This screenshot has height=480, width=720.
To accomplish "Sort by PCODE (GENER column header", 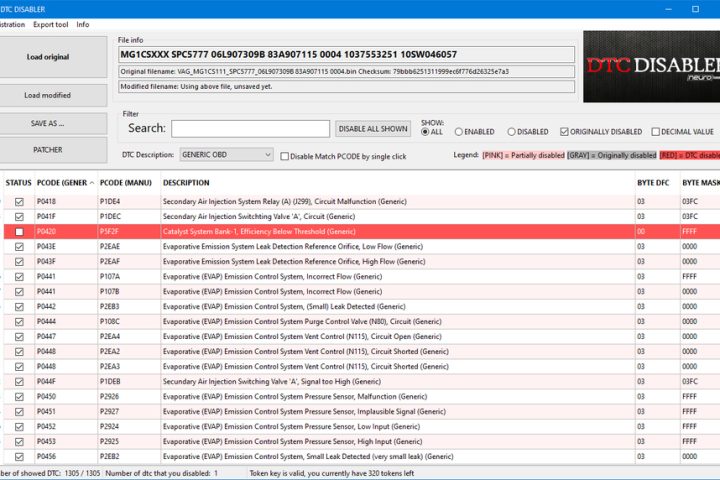I will click(64, 183).
